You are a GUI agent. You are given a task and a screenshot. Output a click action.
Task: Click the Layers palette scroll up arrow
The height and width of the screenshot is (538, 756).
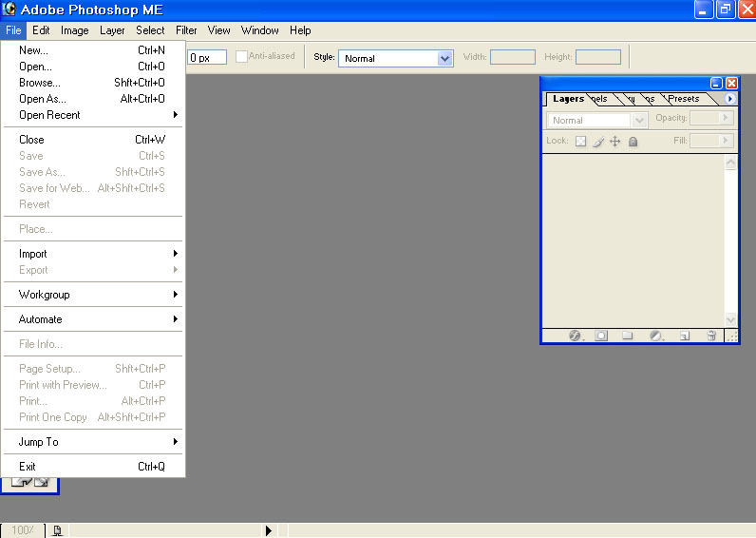730,163
